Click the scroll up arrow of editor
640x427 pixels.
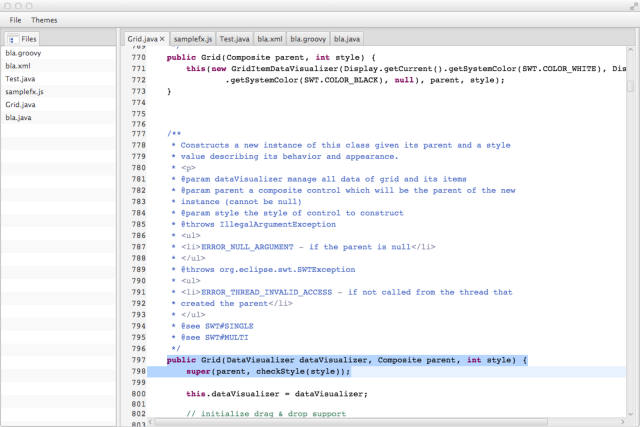(x=631, y=50)
